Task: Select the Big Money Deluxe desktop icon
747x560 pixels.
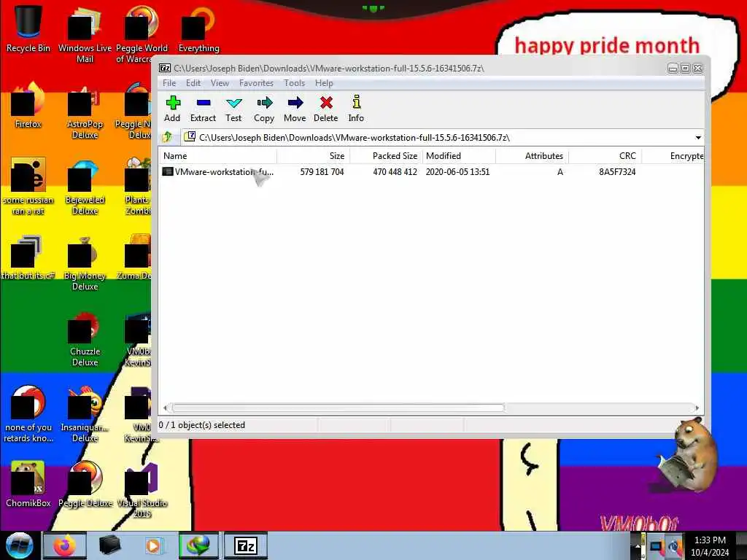Action: [85, 262]
